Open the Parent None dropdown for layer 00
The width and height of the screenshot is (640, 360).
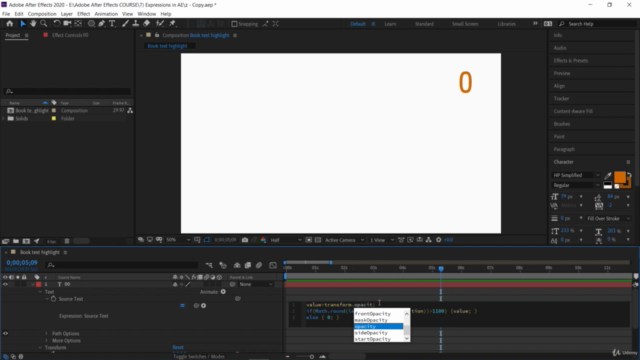click(256, 284)
